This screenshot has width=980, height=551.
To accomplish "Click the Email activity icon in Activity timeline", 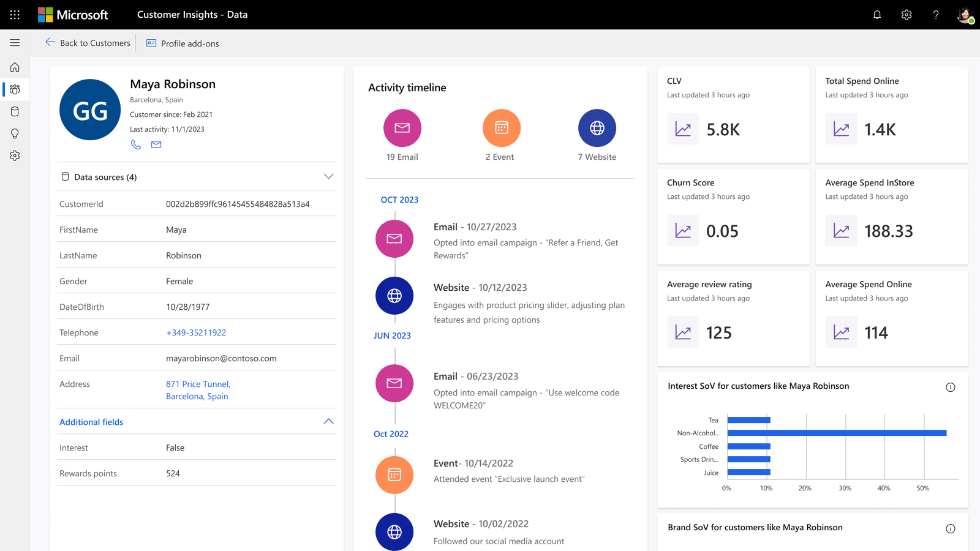I will [x=402, y=127].
